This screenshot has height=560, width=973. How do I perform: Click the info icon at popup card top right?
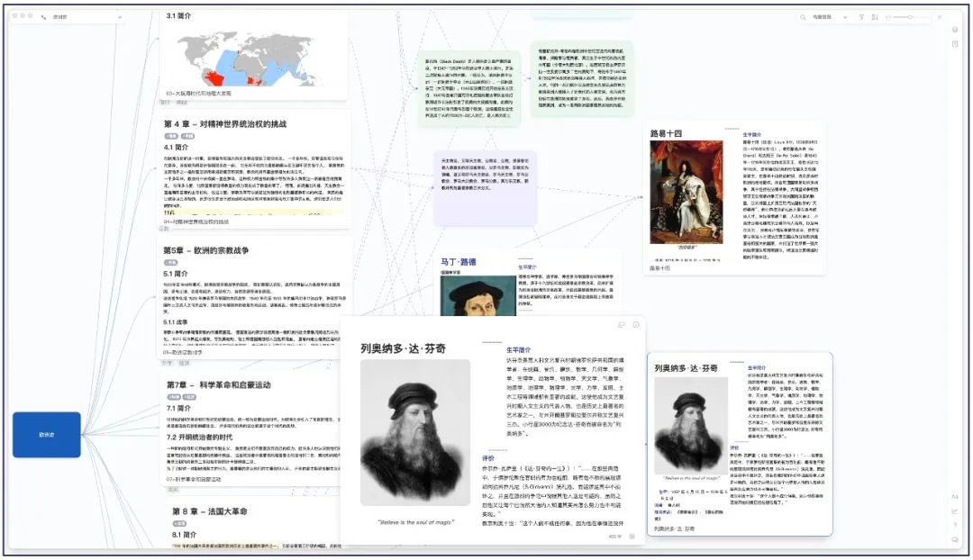pyautogui.click(x=635, y=325)
